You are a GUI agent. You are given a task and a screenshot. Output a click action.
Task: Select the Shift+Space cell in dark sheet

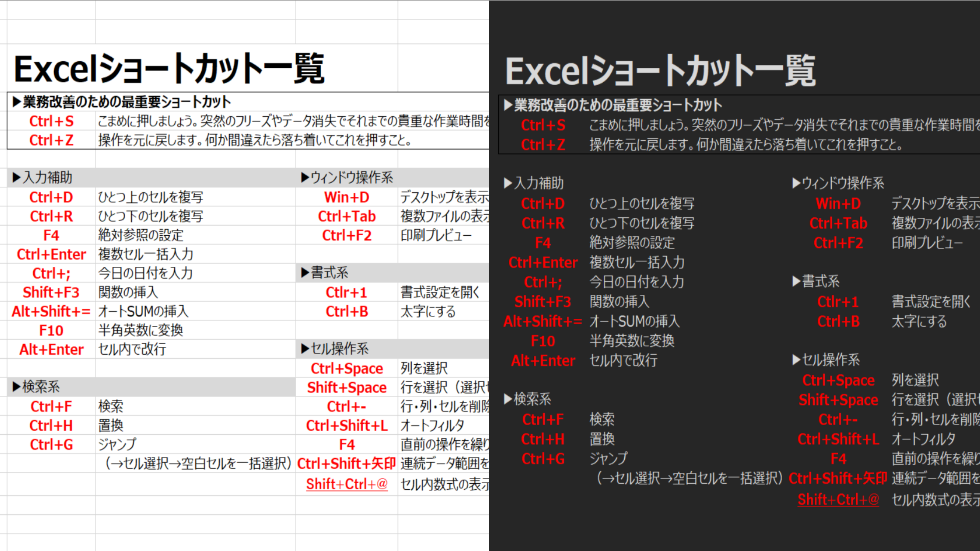(838, 400)
